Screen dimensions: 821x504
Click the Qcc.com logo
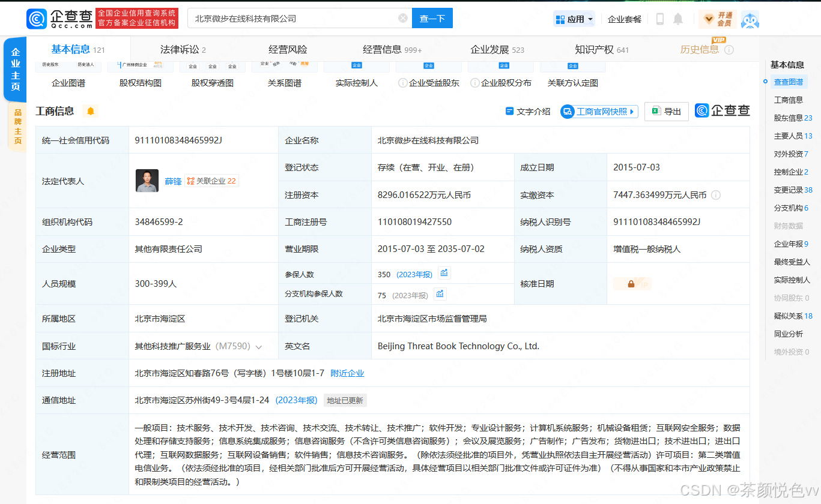(x=60, y=19)
